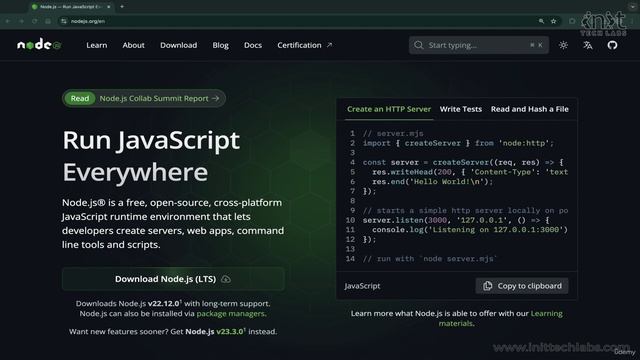Image resolution: width=640 pixels, height=360 pixels.
Task: Click the arrow after Collab Summit Report
Action: click(x=216, y=98)
